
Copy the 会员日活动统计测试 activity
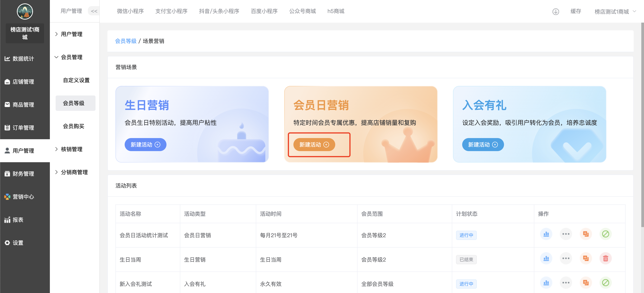click(586, 234)
